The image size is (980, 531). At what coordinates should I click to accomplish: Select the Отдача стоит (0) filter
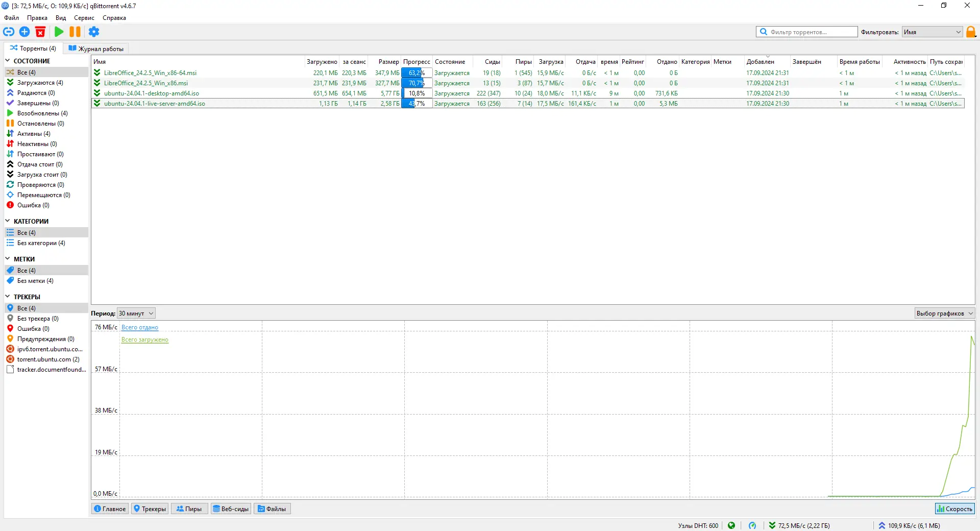(x=46, y=164)
